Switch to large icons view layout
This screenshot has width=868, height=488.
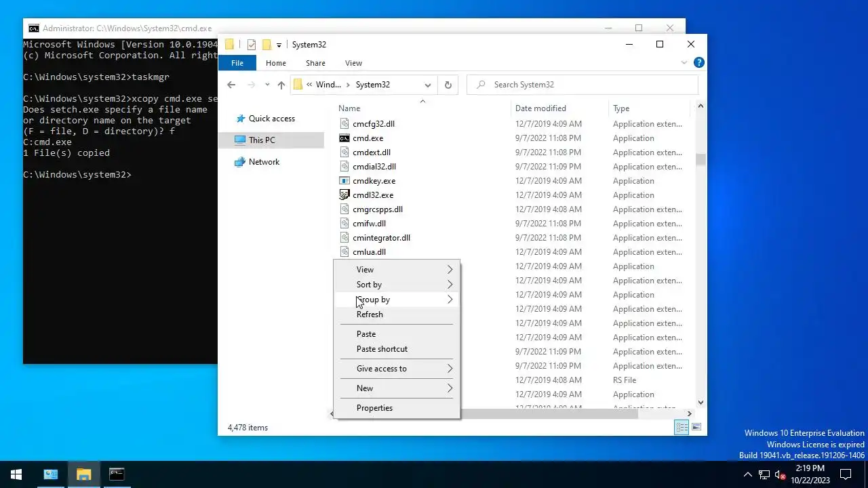click(x=696, y=427)
